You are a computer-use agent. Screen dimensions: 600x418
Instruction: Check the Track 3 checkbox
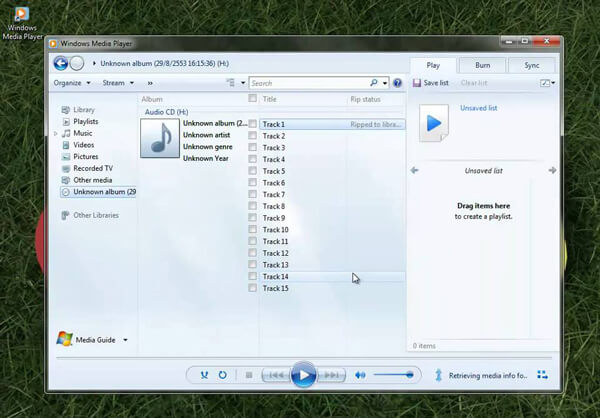(253, 147)
